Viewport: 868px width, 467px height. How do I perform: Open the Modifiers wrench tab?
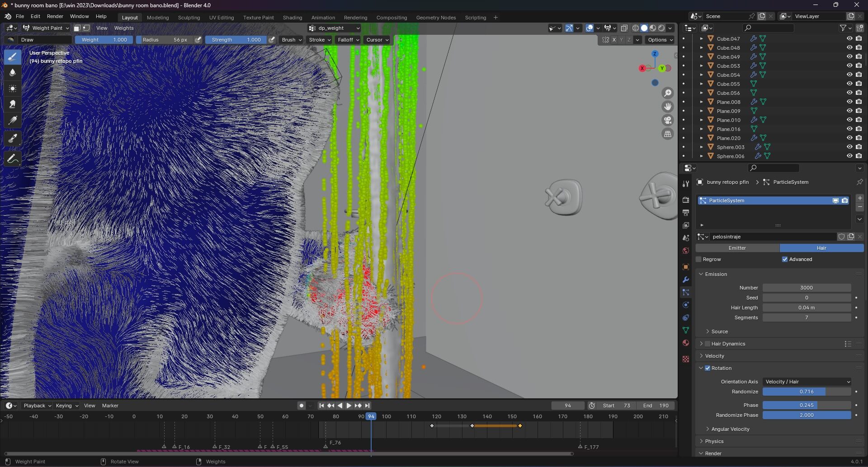tap(686, 280)
